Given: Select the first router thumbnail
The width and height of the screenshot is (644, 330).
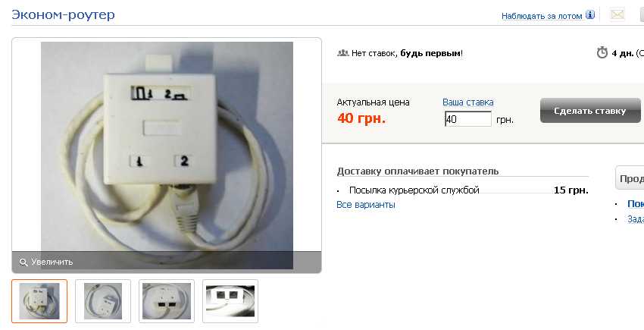Looking at the screenshot, I should coord(39,301).
